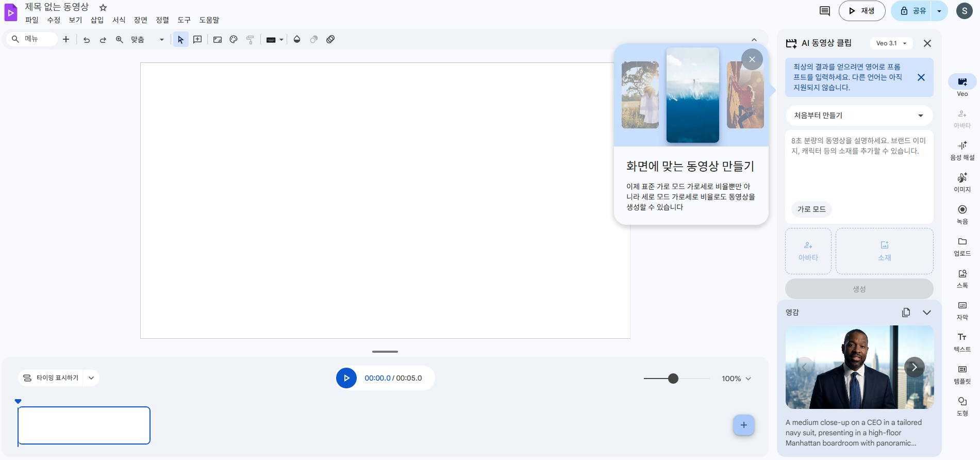Viewport: 980px width, 460px height.
Task: Open the Veo sidebar tool
Action: pyautogui.click(x=962, y=86)
